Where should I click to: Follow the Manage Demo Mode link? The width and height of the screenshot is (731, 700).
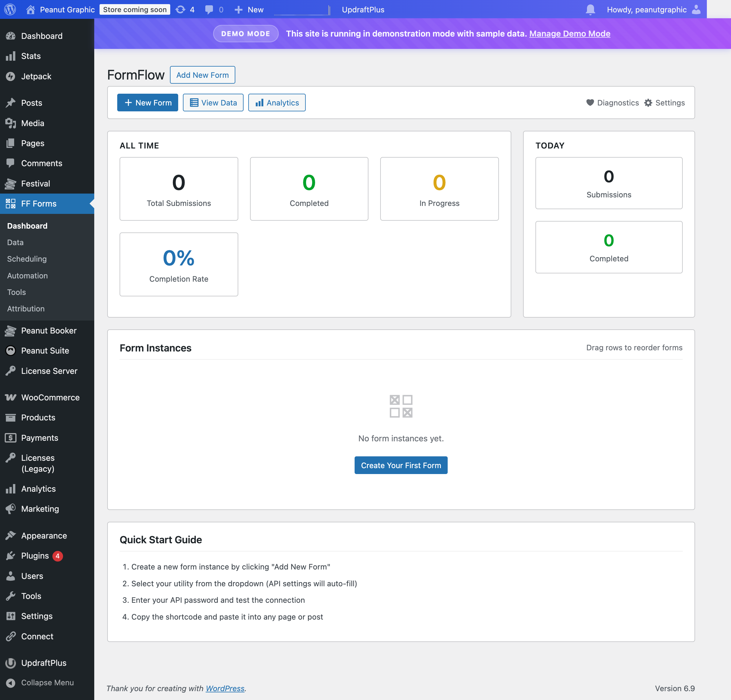[x=570, y=34]
